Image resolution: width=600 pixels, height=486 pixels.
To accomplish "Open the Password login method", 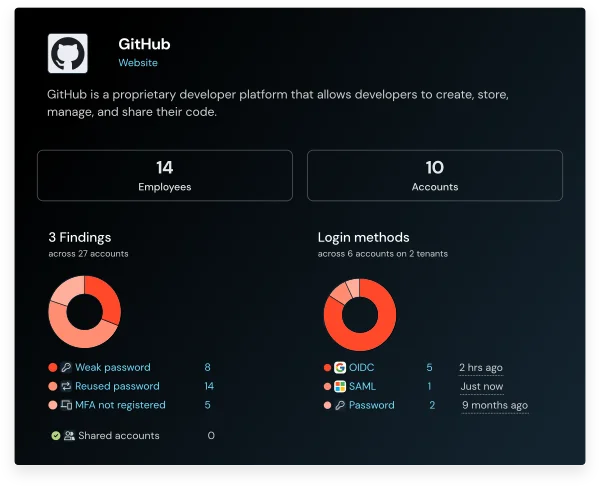I will tap(372, 405).
